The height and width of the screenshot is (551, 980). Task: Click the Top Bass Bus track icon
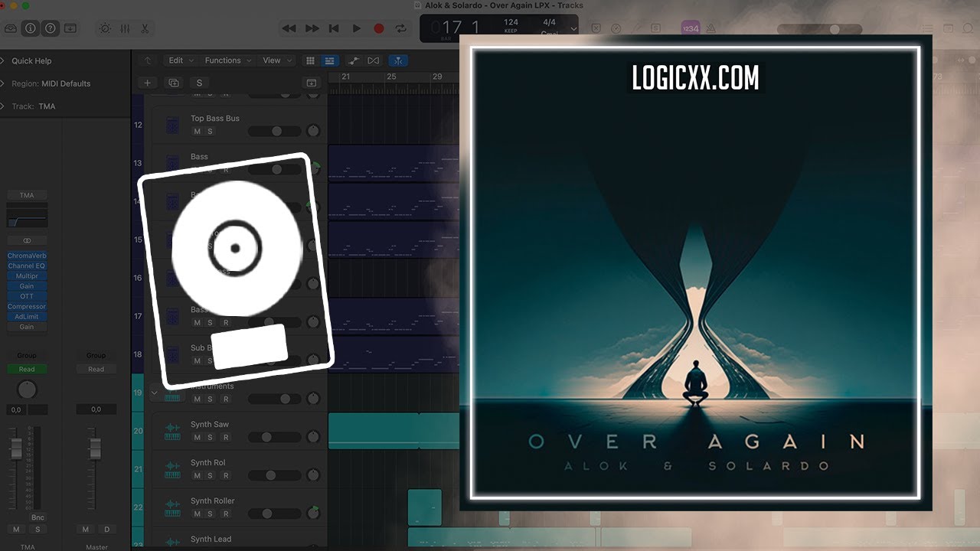173,125
